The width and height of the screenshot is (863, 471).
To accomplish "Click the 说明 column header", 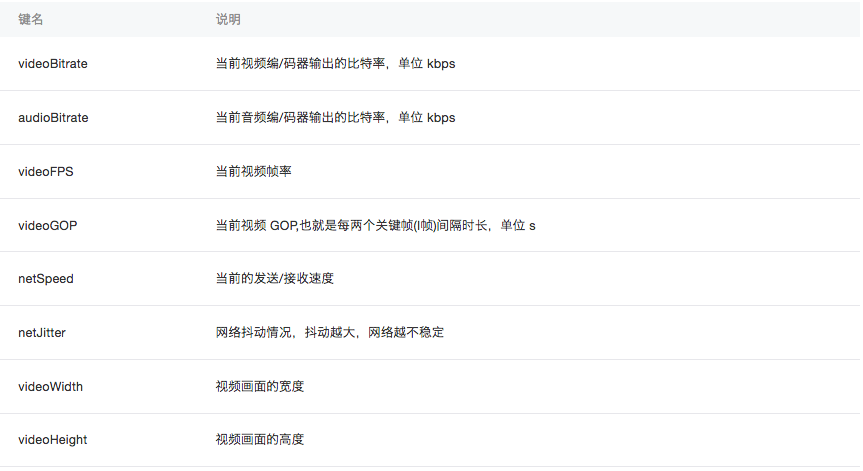I will click(228, 19).
